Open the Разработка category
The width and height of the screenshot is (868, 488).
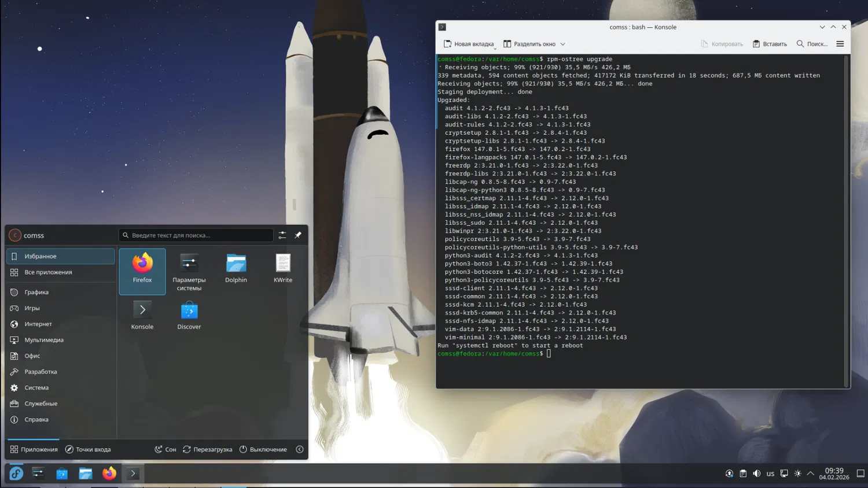tap(61, 372)
